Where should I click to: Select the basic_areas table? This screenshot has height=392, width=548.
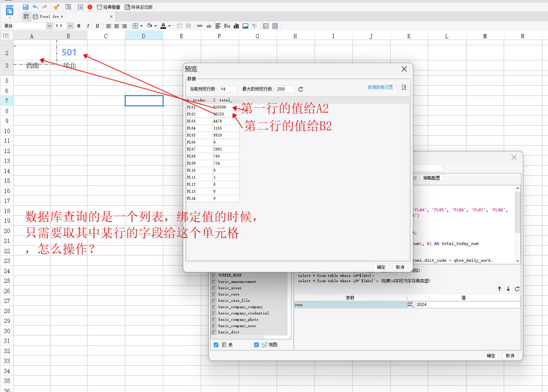point(230,288)
